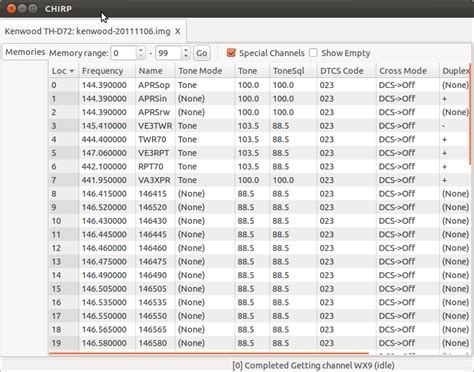Viewport: 474px width, 372px height.
Task: Click Tone Mode cell in APRSop row
Action: coord(205,85)
